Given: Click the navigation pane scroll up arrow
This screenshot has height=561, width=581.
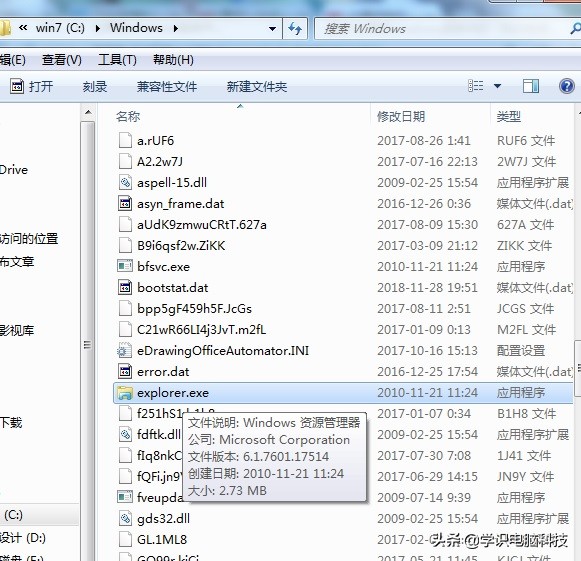Looking at the screenshot, I should [x=88, y=112].
